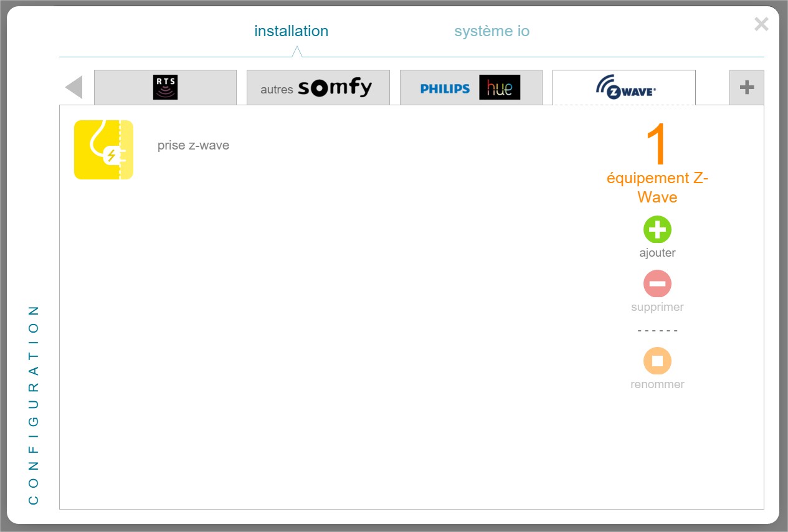This screenshot has width=788, height=532.
Task: Click the red supprimer minus icon
Action: (657, 284)
